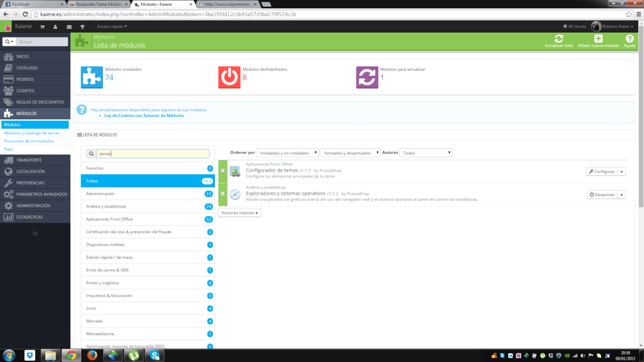The width and height of the screenshot is (644, 362).
Task: Open the Acceso rápido menu
Action: click(112, 27)
